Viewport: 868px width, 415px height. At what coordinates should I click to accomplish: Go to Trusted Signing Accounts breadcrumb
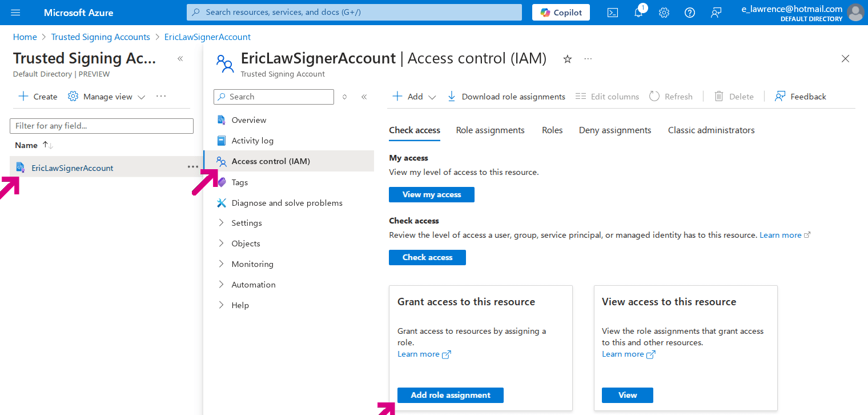pos(101,37)
